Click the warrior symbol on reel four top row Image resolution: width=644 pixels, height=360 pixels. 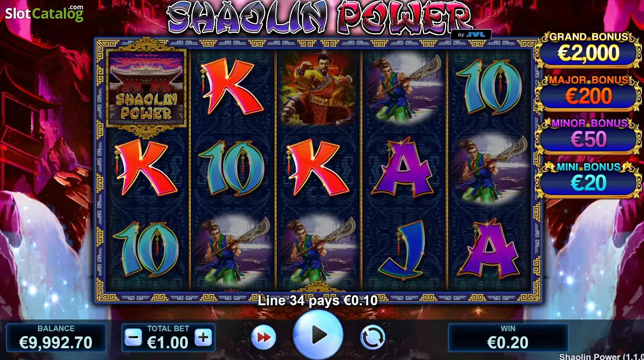tap(404, 88)
